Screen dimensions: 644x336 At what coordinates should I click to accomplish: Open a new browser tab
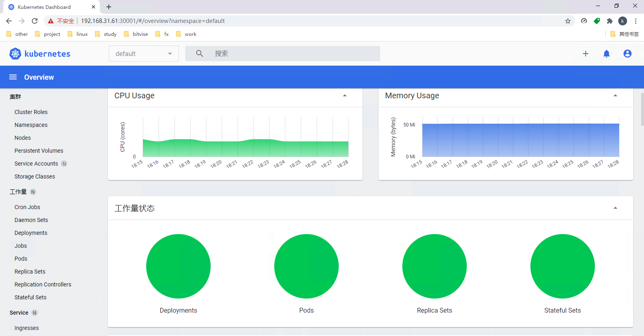[109, 7]
